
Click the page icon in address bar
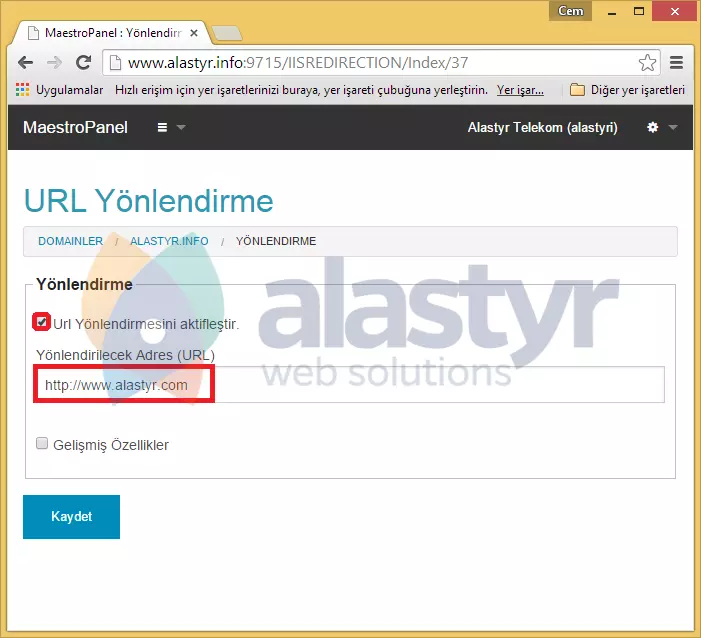[x=115, y=63]
